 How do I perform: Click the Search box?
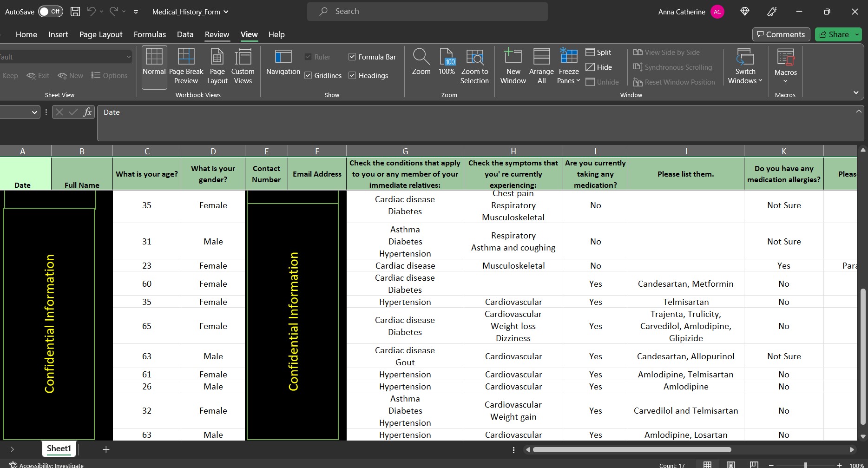coord(427,12)
